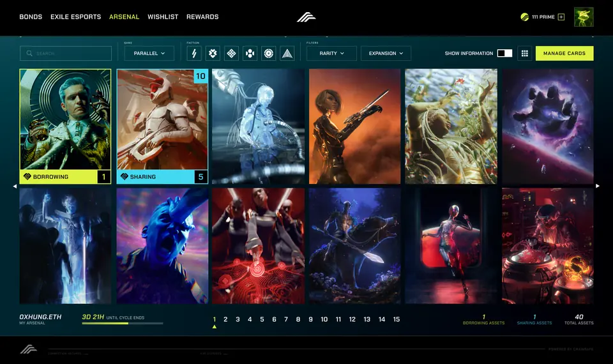Screen dimensions: 613x364
Task: Open the chrome dancer red window card
Action: coord(451,246)
